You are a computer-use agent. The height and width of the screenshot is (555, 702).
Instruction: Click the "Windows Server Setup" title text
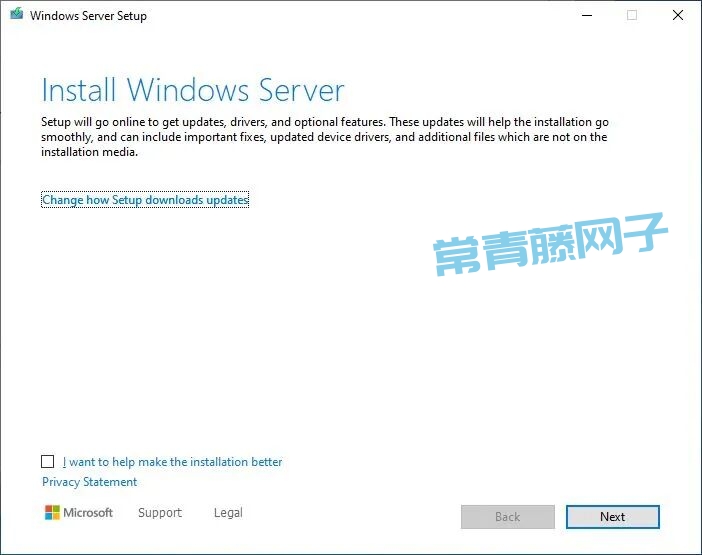pos(88,16)
